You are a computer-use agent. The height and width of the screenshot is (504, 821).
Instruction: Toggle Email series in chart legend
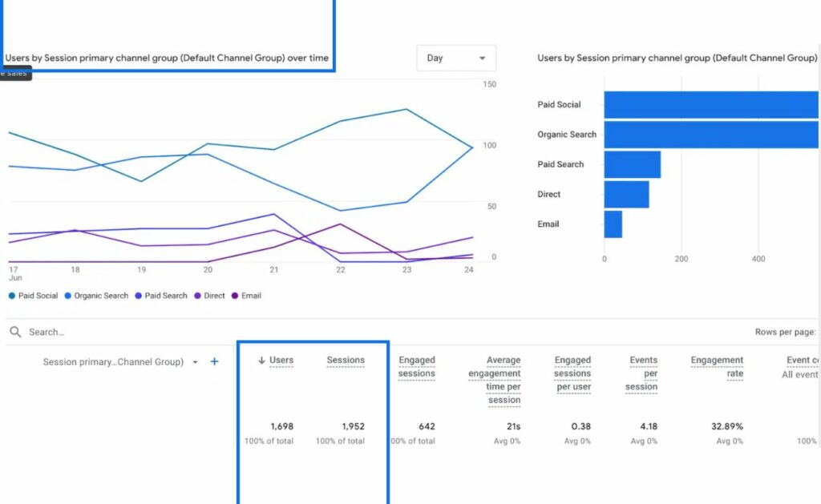[246, 296]
